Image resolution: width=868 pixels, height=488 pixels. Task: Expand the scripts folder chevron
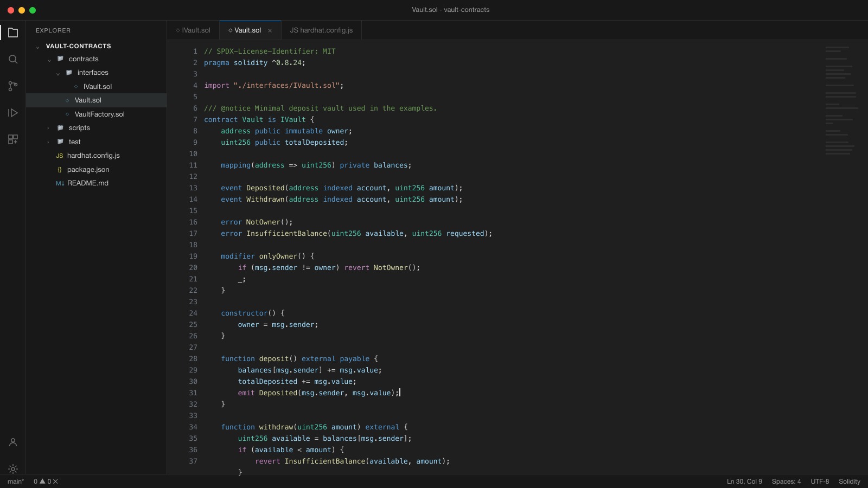pos(48,128)
